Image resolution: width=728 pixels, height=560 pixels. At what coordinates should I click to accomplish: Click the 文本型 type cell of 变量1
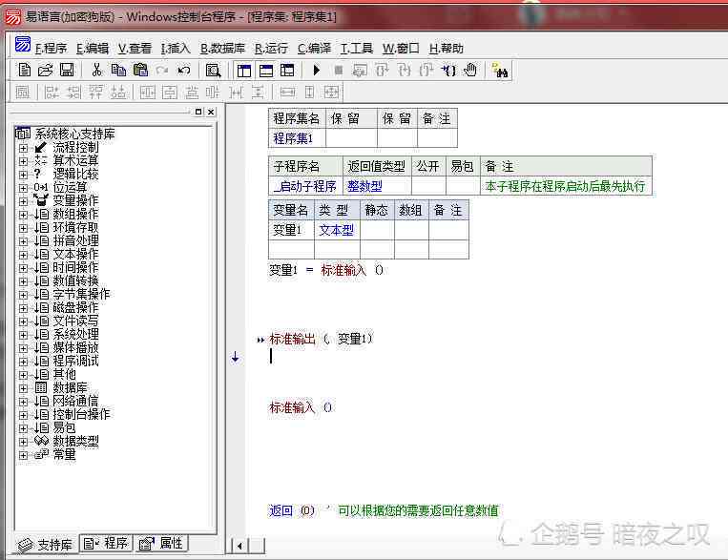coord(336,230)
